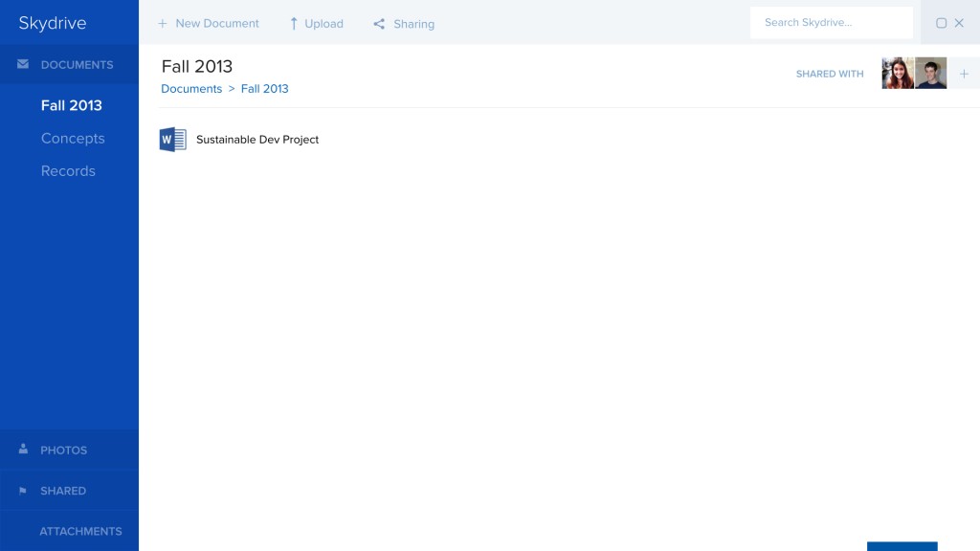Create a New Document

pos(217,23)
